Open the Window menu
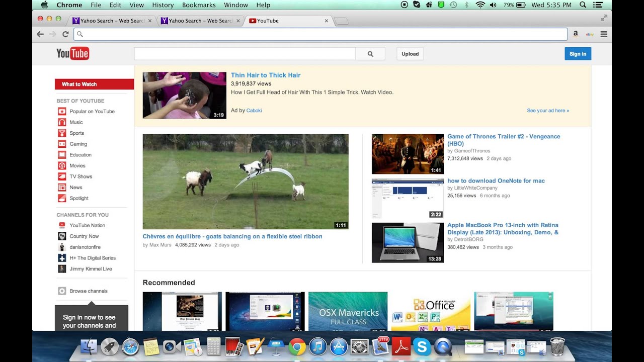This screenshot has height=362, width=644. coord(236,5)
